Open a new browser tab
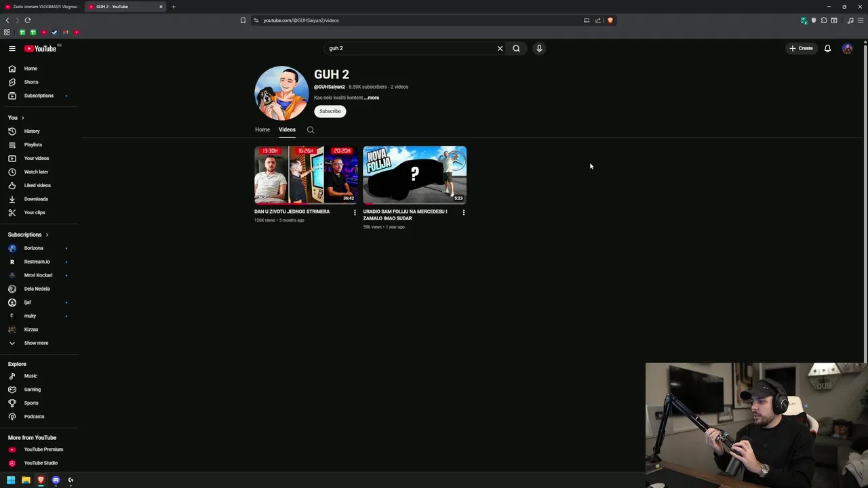 (173, 7)
